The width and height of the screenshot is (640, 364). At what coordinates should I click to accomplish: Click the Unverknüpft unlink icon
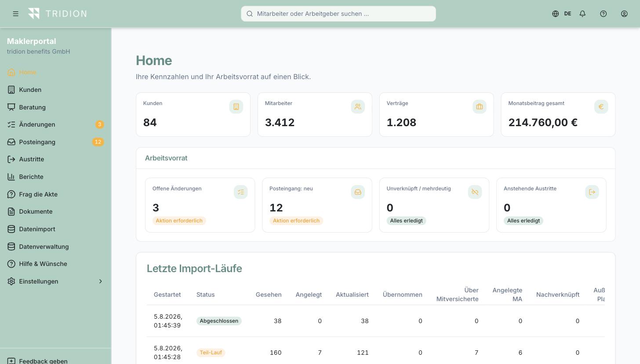pyautogui.click(x=475, y=192)
